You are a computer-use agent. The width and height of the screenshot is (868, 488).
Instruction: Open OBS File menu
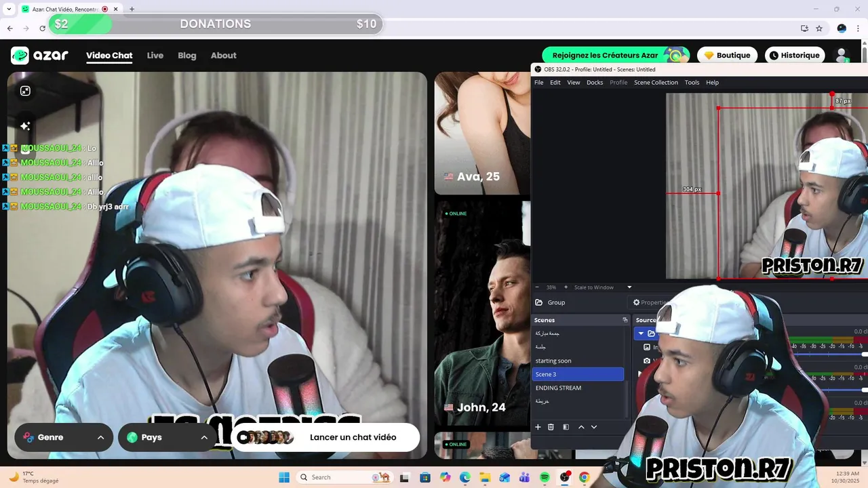click(x=538, y=83)
